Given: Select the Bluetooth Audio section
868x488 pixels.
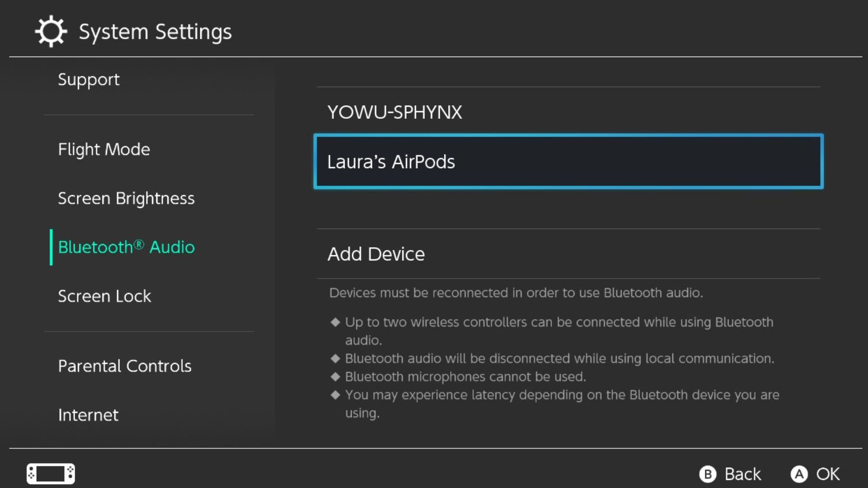Looking at the screenshot, I should pyautogui.click(x=126, y=247).
